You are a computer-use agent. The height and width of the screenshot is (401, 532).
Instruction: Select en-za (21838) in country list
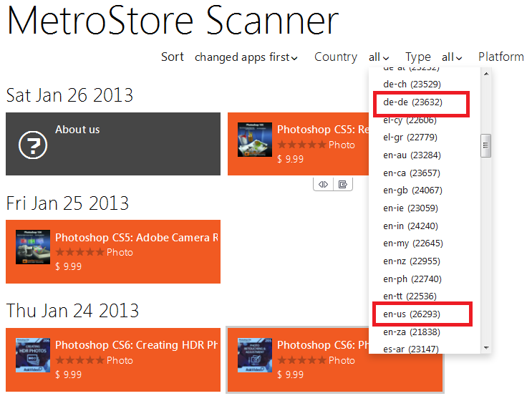[x=412, y=332]
